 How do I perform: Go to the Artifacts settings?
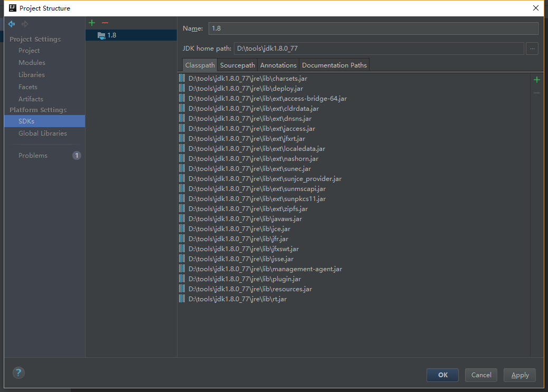[31, 99]
